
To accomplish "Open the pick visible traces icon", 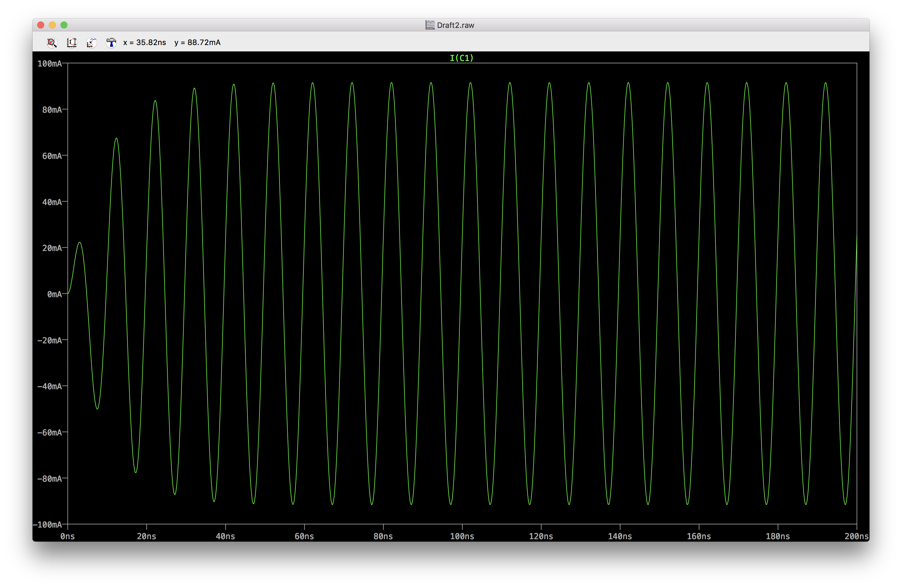I will pyautogui.click(x=91, y=42).
